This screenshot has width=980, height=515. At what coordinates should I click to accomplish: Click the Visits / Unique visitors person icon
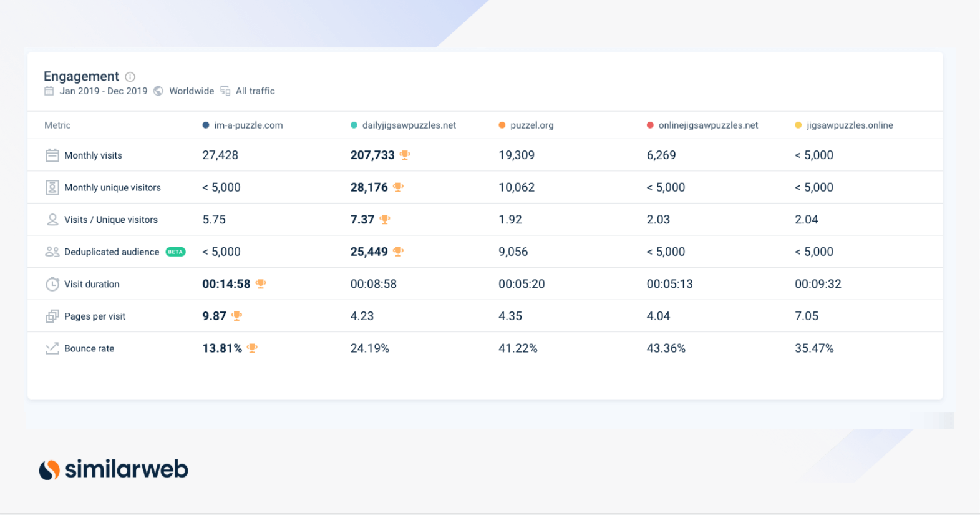tap(52, 220)
